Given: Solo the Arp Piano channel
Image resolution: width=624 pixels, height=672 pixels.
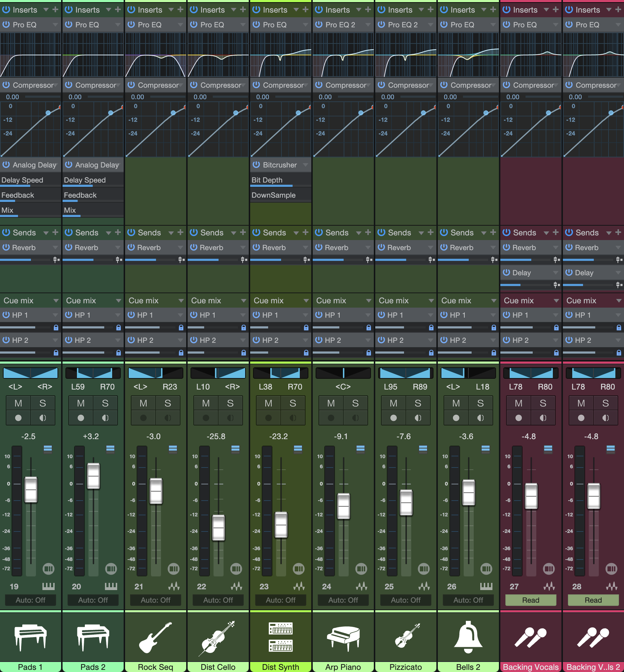Looking at the screenshot, I should tap(355, 404).
